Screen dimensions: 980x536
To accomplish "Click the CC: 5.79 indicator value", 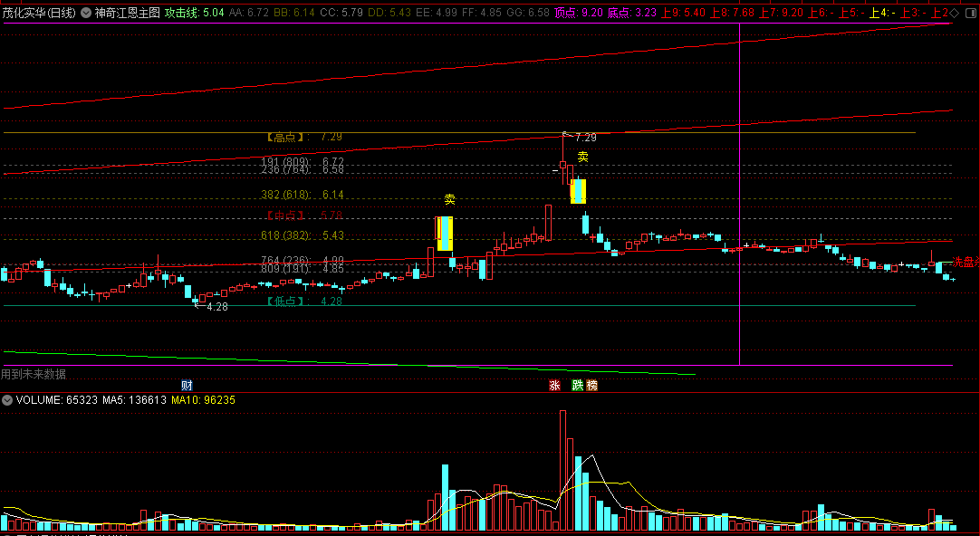I will pos(341,13).
